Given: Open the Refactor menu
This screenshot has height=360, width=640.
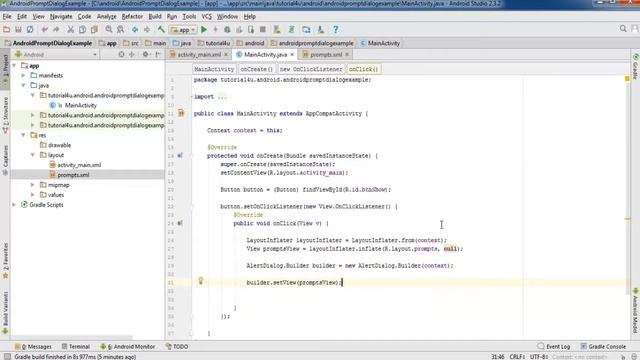Looking at the screenshot, I should click(132, 17).
